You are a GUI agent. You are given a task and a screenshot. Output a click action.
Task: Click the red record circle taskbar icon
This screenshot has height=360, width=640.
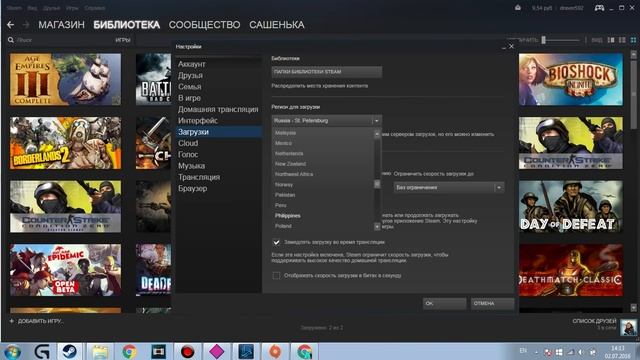188,351
